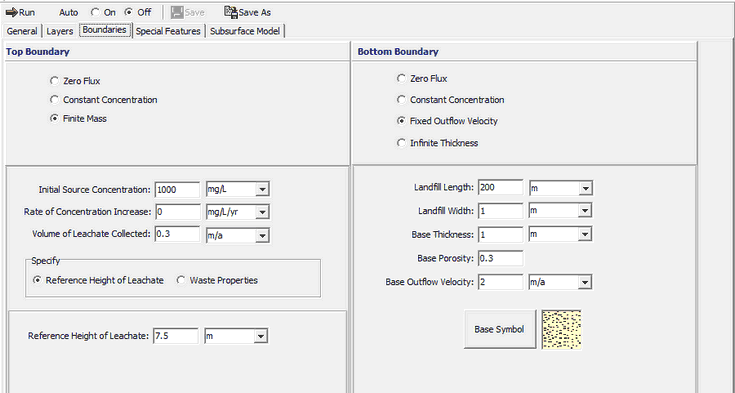Click the Save As disk icon
Screen dimensions: 735x393
[231, 12]
